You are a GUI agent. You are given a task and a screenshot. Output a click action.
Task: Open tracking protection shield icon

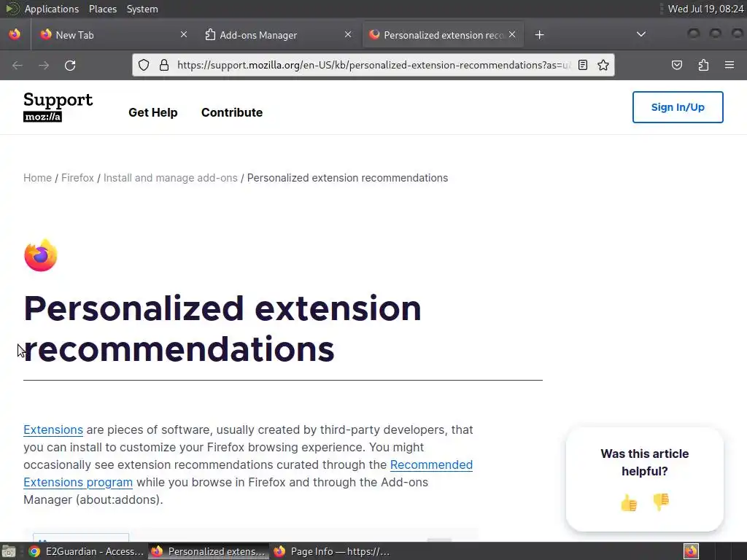(144, 65)
